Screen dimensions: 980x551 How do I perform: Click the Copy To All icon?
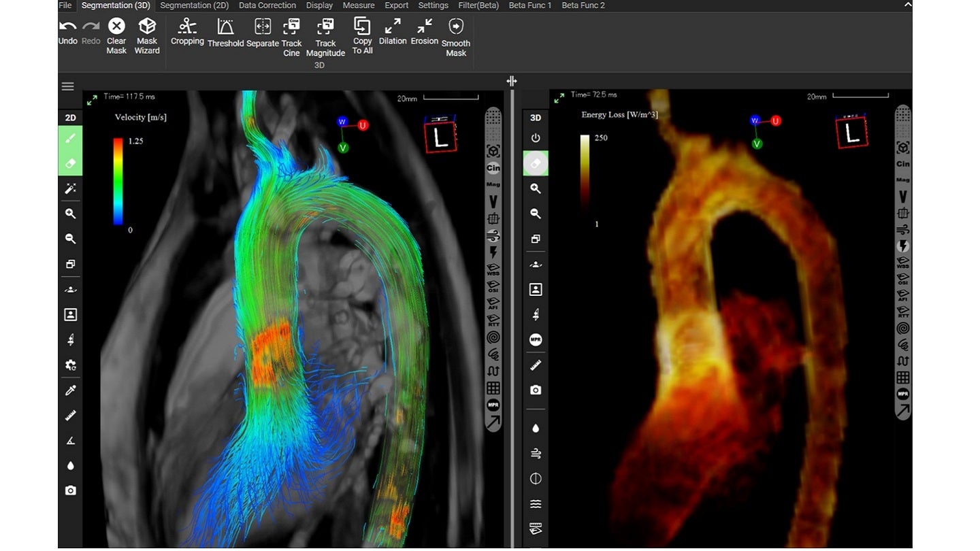click(362, 27)
